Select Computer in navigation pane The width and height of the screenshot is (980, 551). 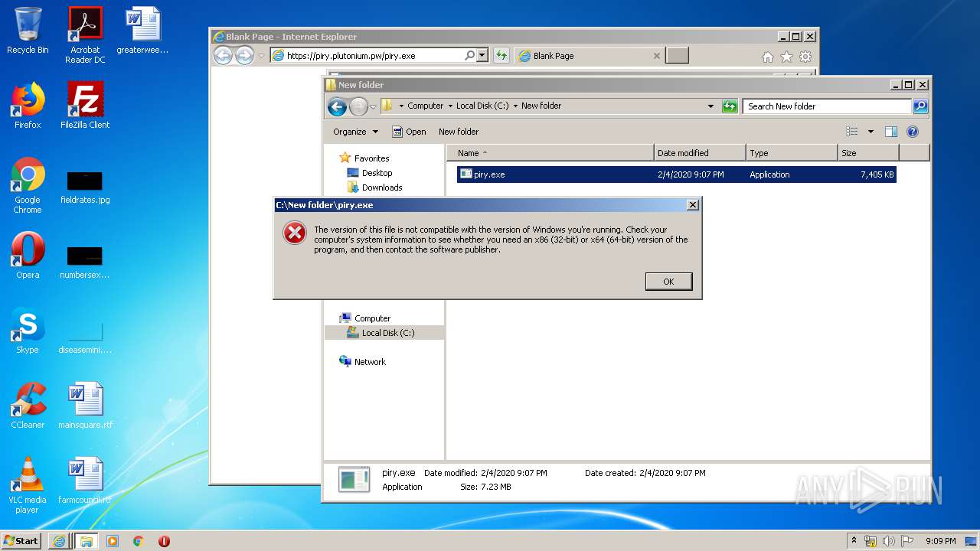tap(372, 318)
